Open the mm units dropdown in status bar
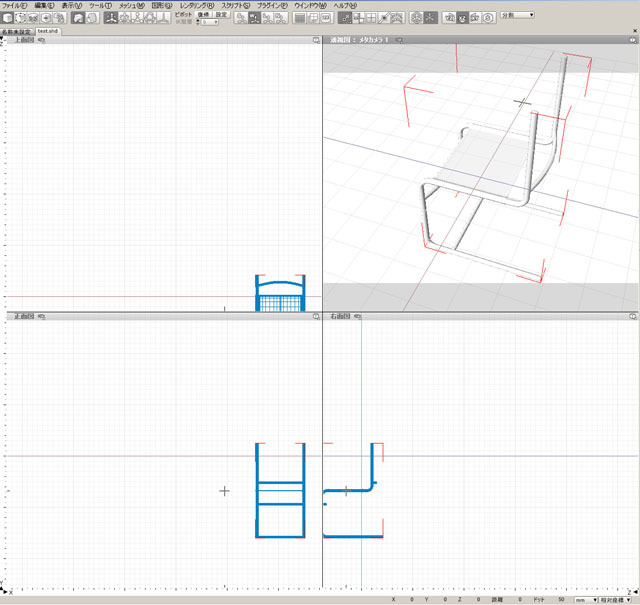Viewport: 640px width, 605px height. click(x=586, y=600)
